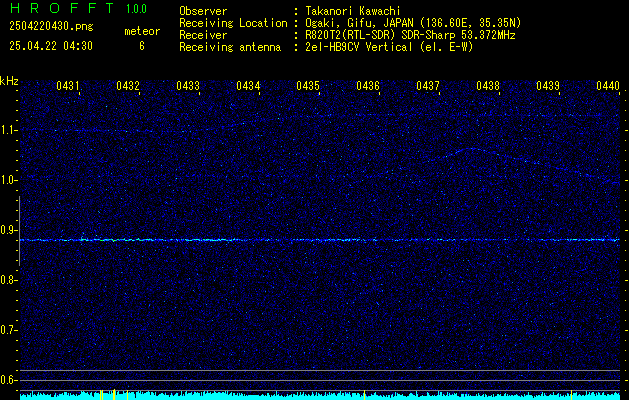The height and width of the screenshot is (400, 629).
Task: Click the 0439 time axis label
Action: pyautogui.click(x=548, y=85)
